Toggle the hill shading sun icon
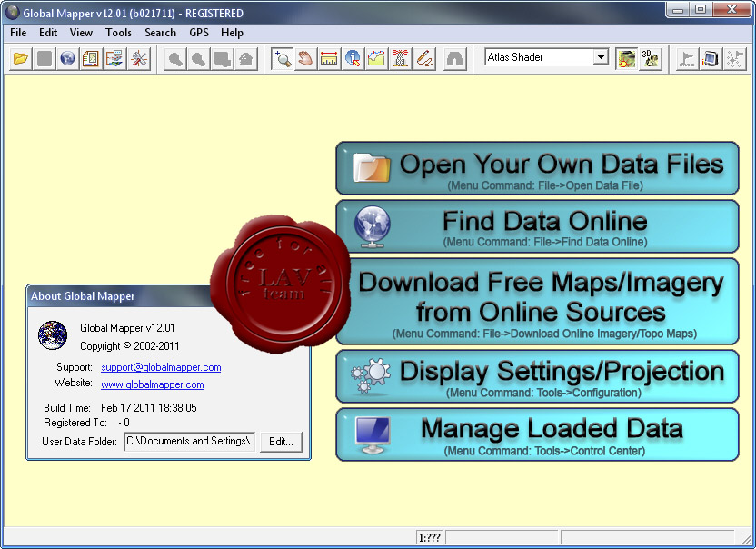The width and height of the screenshot is (756, 549). coord(626,59)
